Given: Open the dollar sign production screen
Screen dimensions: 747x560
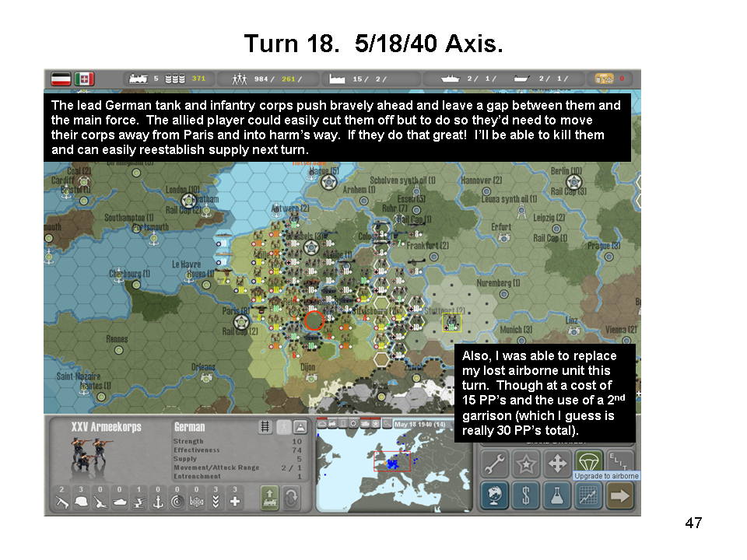Looking at the screenshot, I should coord(526,495).
